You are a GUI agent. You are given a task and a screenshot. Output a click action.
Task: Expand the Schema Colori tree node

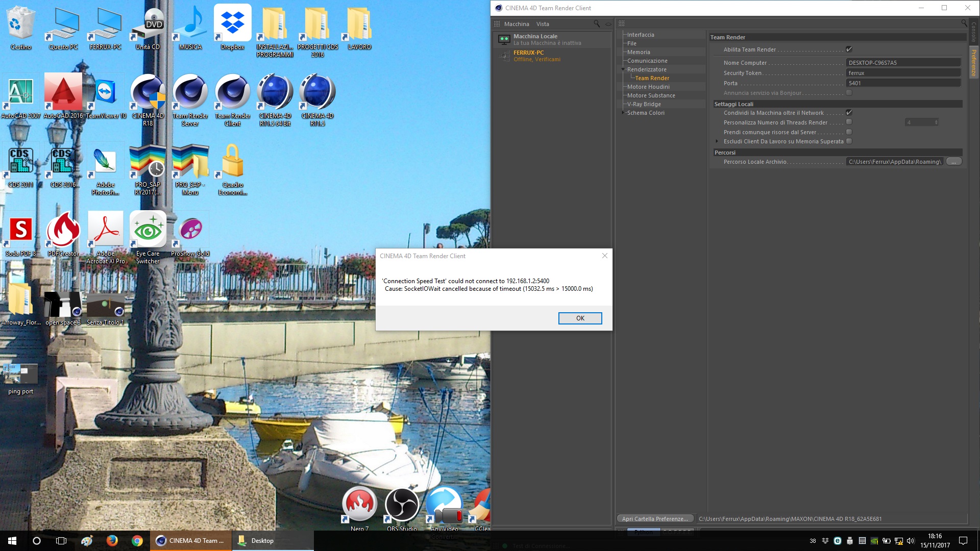[x=623, y=113]
